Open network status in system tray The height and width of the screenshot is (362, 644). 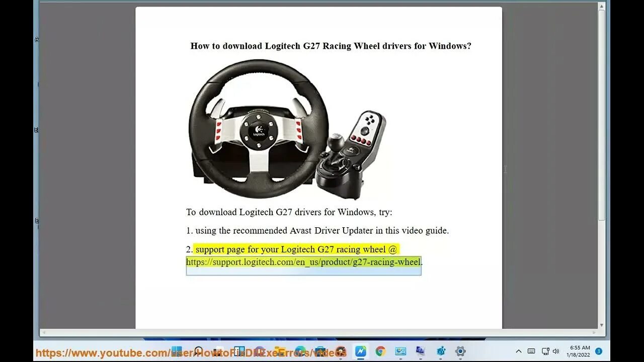click(x=545, y=351)
